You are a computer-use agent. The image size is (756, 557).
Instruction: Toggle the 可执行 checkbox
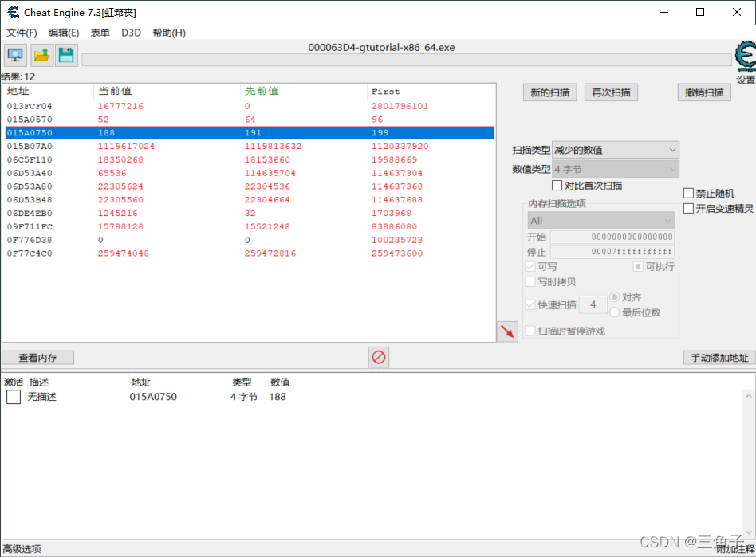pos(638,266)
